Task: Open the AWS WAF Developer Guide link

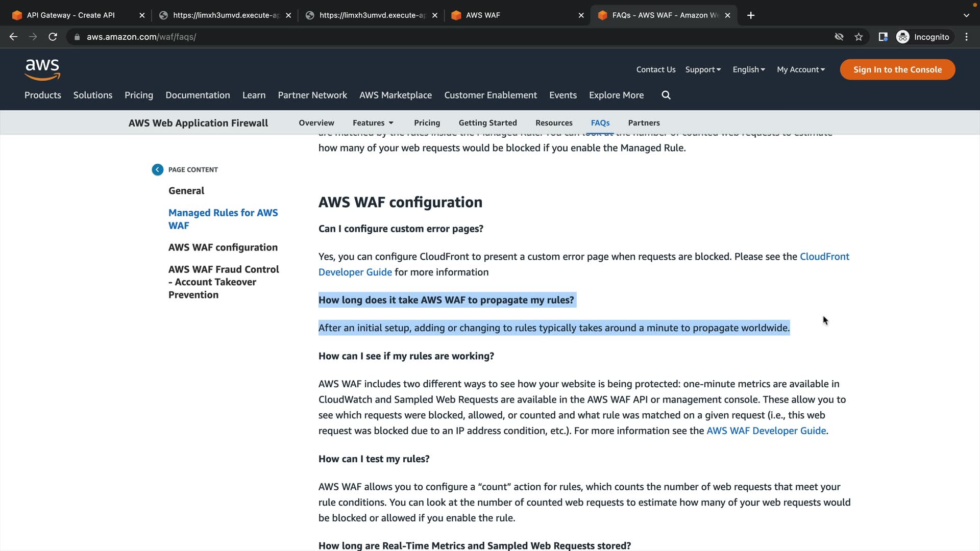Action: point(766,431)
